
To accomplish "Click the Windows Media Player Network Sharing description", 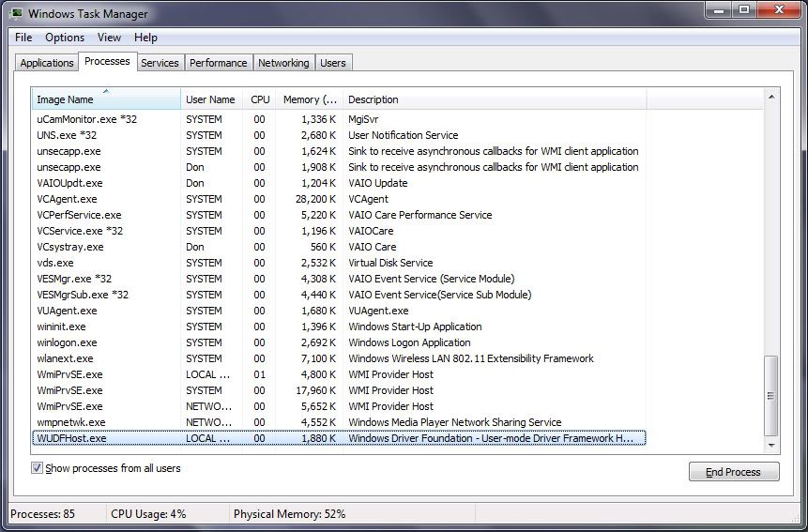I will pyautogui.click(x=455, y=422).
